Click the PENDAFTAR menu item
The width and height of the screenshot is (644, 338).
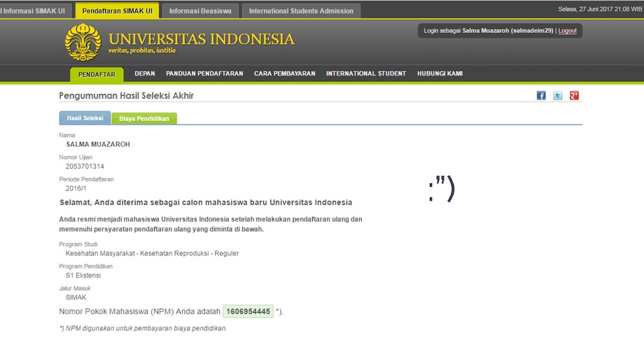click(x=97, y=75)
